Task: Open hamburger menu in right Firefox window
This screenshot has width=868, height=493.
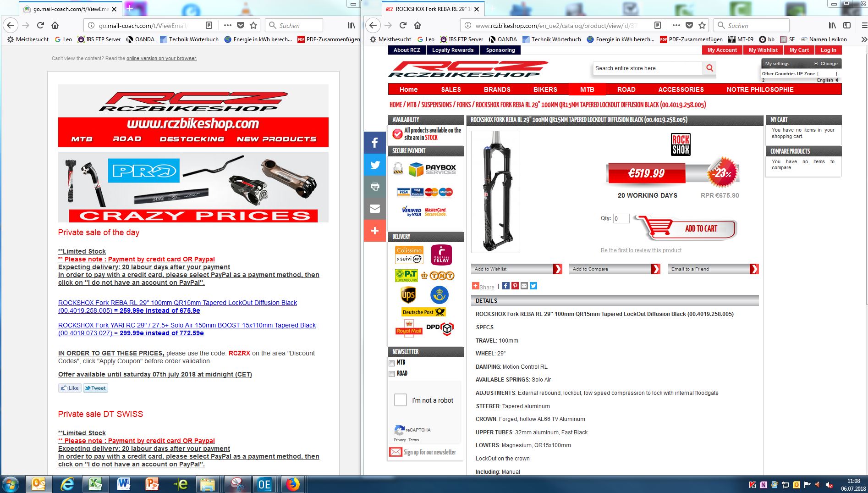Action: (864, 25)
